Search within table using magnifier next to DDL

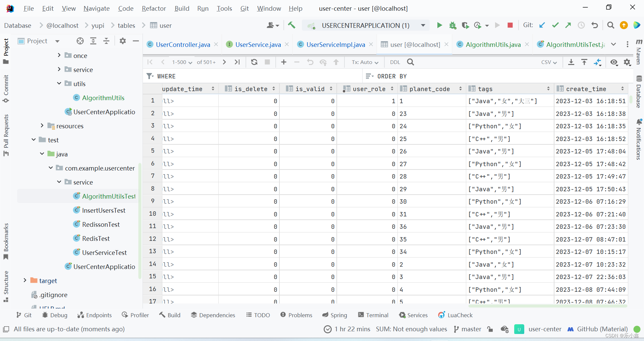[x=411, y=62]
